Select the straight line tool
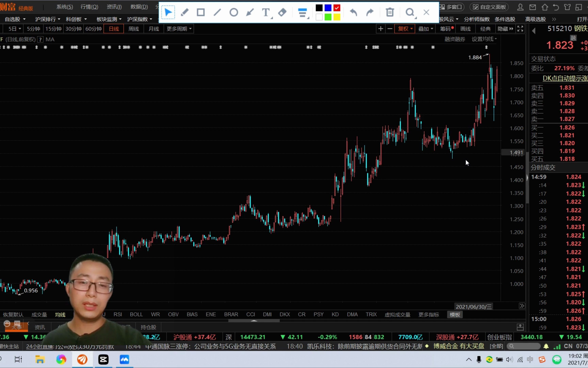The height and width of the screenshot is (368, 588). click(217, 12)
